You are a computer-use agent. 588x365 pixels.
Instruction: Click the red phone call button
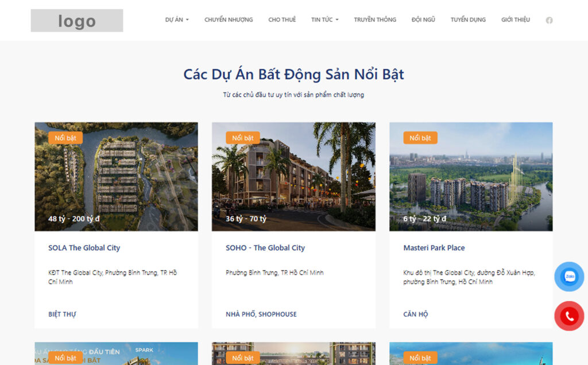tap(569, 316)
